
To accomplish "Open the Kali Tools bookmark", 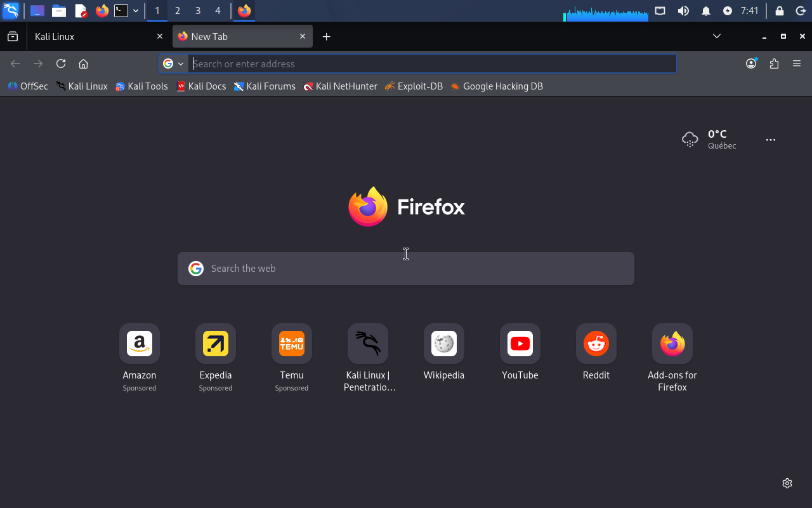I will coord(141,86).
